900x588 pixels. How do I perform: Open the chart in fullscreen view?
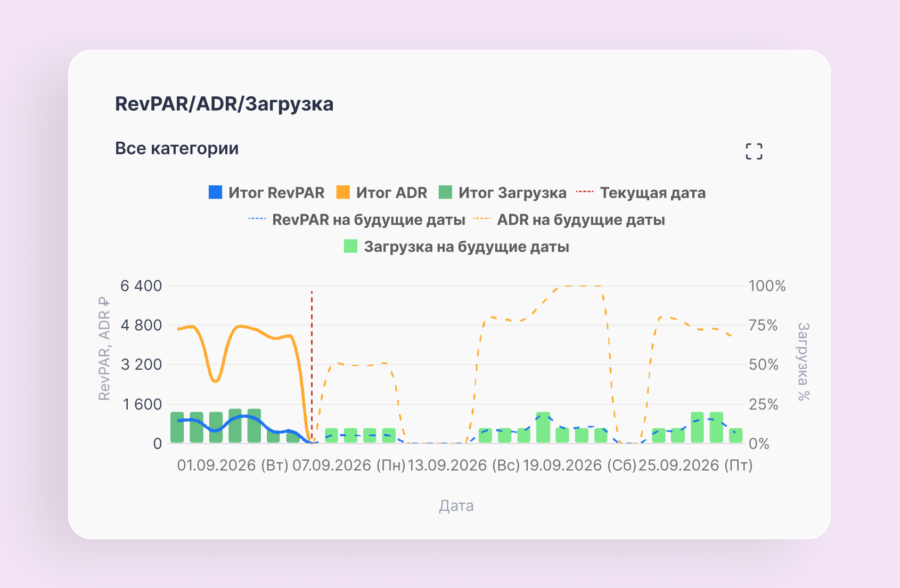pos(754,151)
